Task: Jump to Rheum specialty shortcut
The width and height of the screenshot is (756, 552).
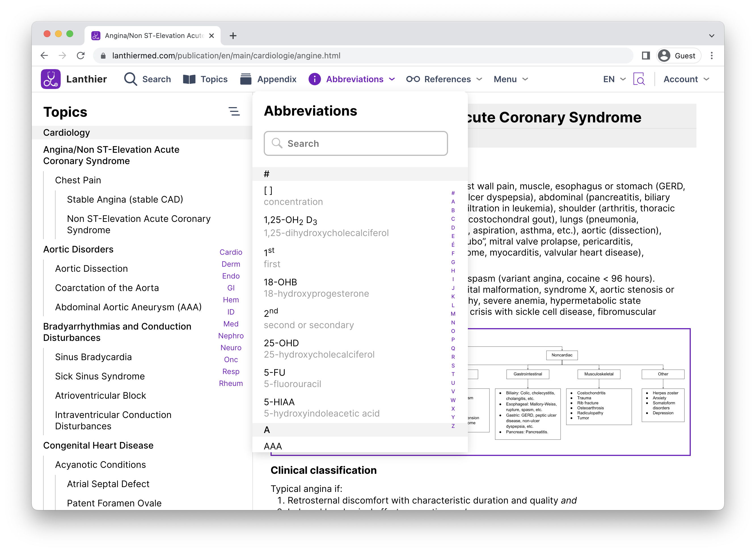Action: pyautogui.click(x=231, y=384)
